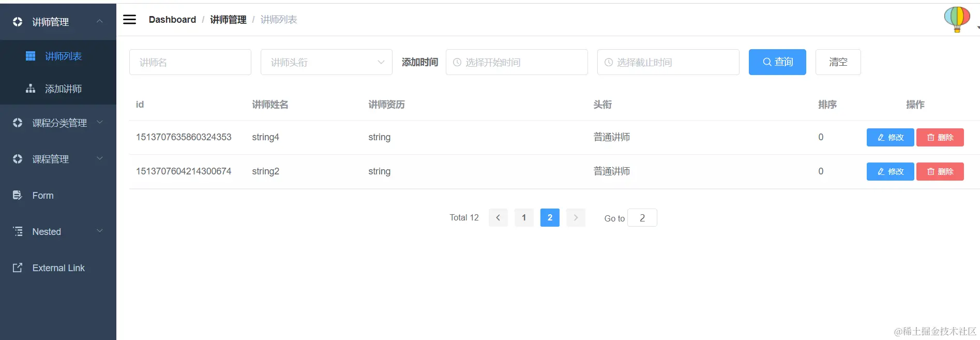Click the 课程分类管理 sidebar icon
Viewport: 980px width, 340px height.
click(x=18, y=123)
